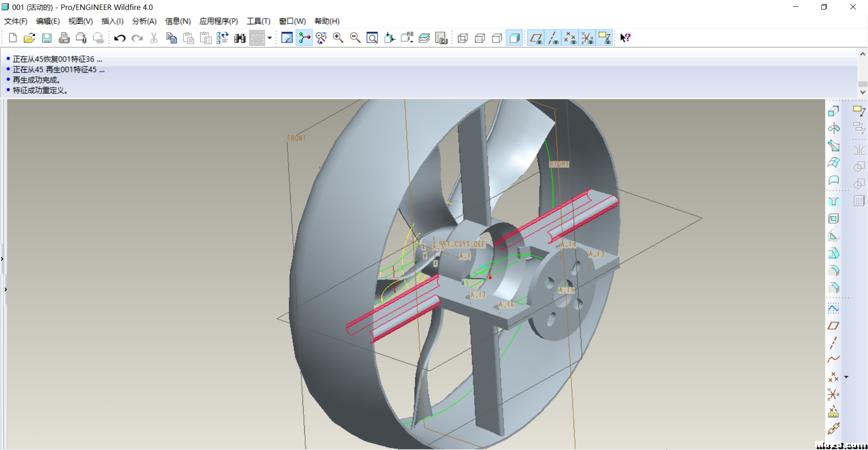Open selection box dropdown arrow
Viewport: 868px width, 450px height.
[270, 38]
